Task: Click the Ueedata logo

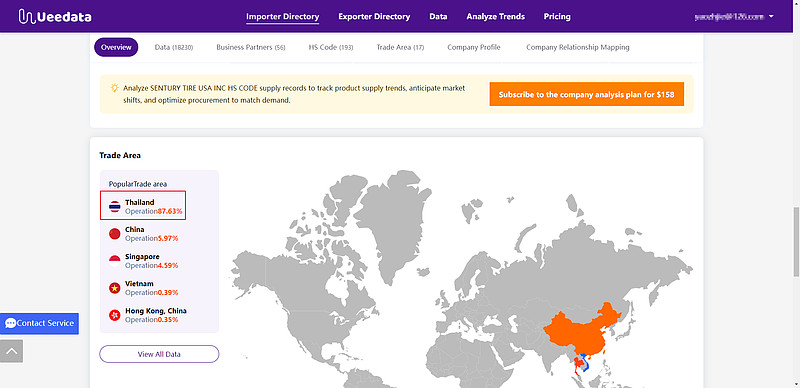Action: [55, 16]
